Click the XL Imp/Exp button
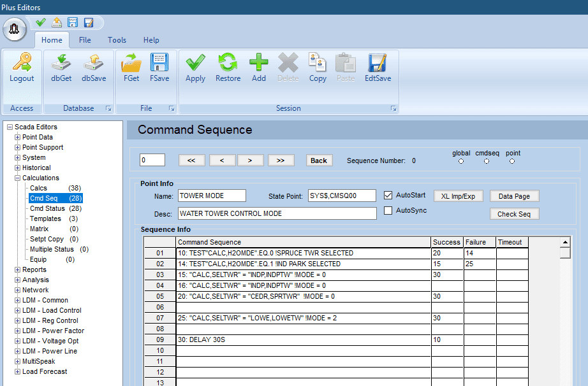 click(x=459, y=196)
